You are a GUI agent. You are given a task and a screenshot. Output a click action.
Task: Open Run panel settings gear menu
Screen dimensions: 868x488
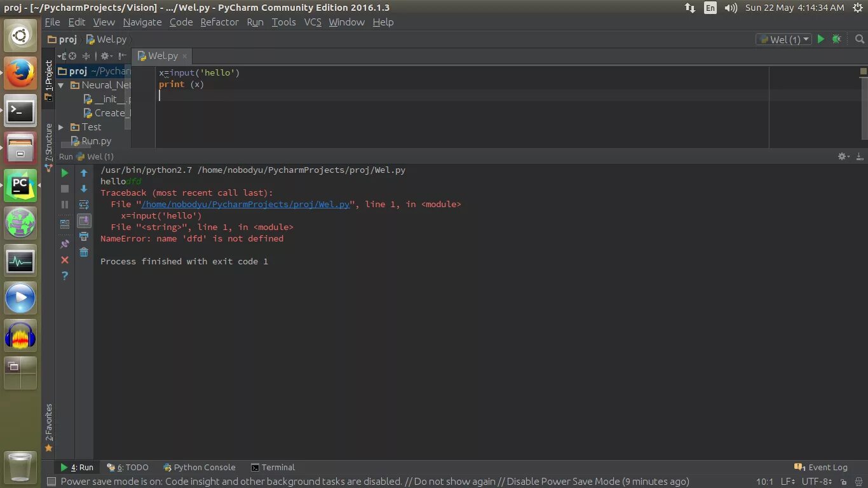[843, 156]
